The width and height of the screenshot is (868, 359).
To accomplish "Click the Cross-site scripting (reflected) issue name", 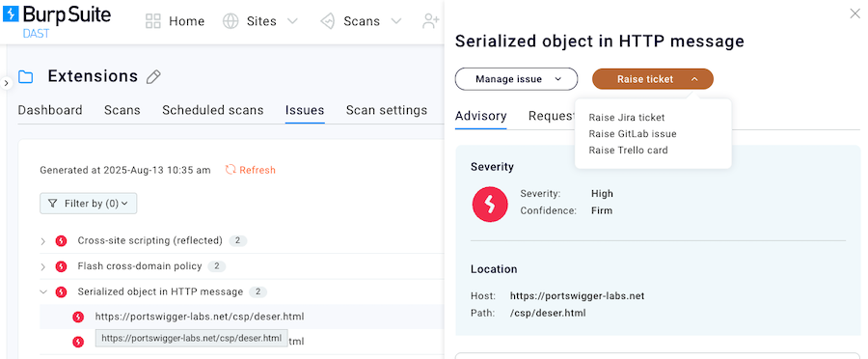I will pyautogui.click(x=149, y=240).
